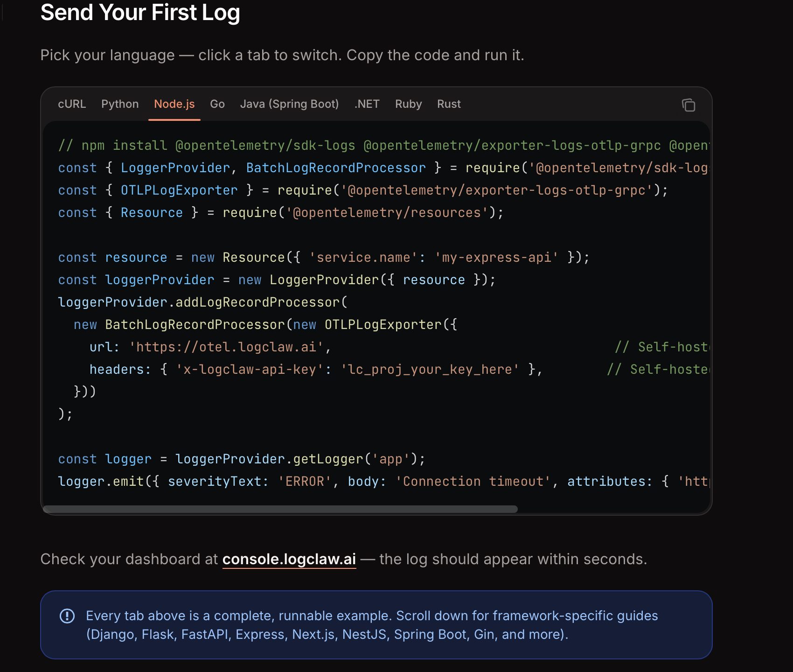
Task: Click the code block's horizontal scrollbar
Action: coord(280,509)
